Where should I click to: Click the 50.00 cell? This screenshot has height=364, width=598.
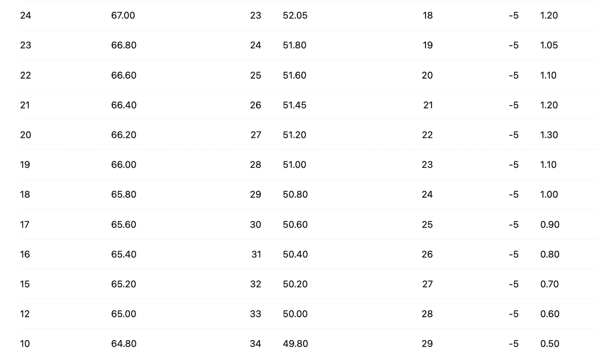[x=295, y=314]
